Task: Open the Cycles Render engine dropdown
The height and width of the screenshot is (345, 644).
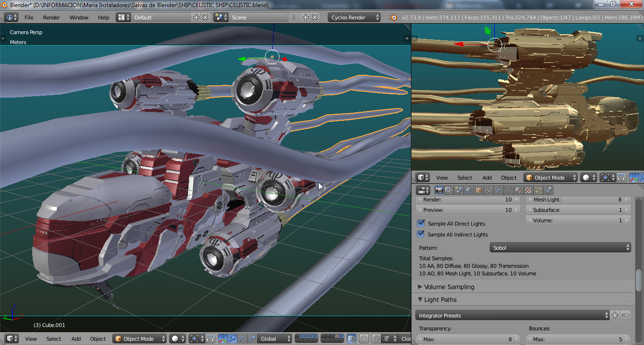Action: pos(355,18)
